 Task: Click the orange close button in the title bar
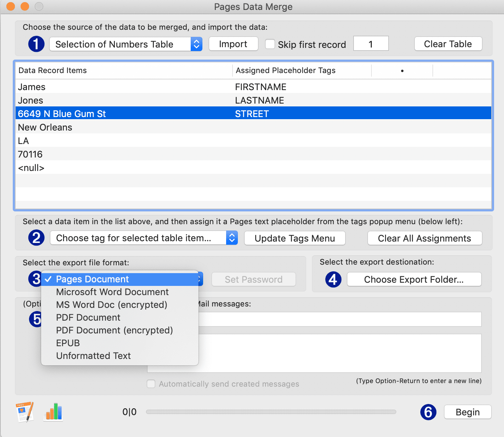coord(11,6)
